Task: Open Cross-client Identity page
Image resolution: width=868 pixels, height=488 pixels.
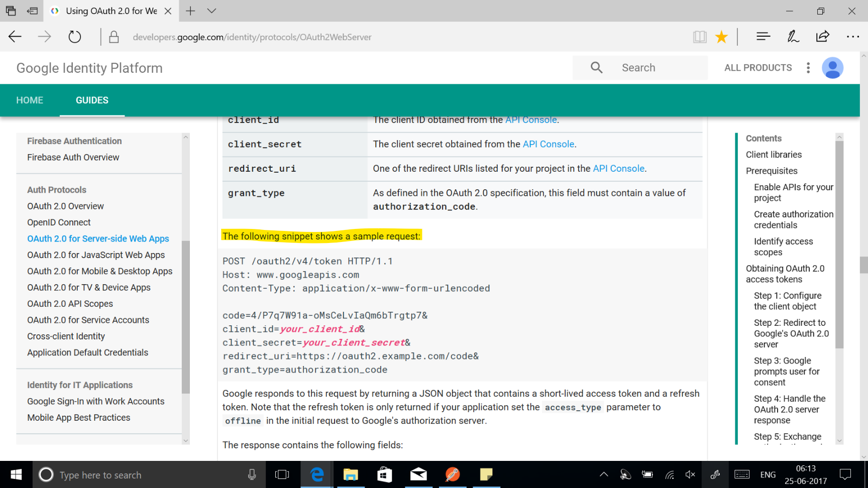Action: tap(66, 336)
